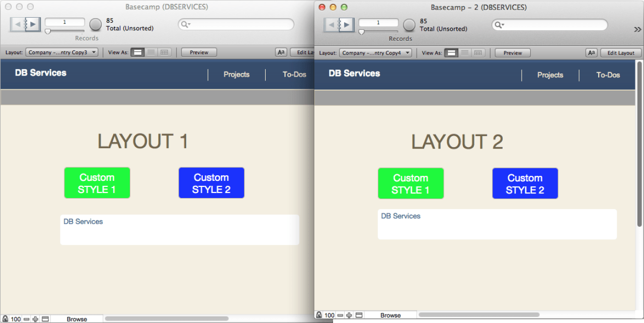This screenshot has height=323, width=644.
Task: Open Browse mode popup in Basecamp window
Action: pos(77,319)
